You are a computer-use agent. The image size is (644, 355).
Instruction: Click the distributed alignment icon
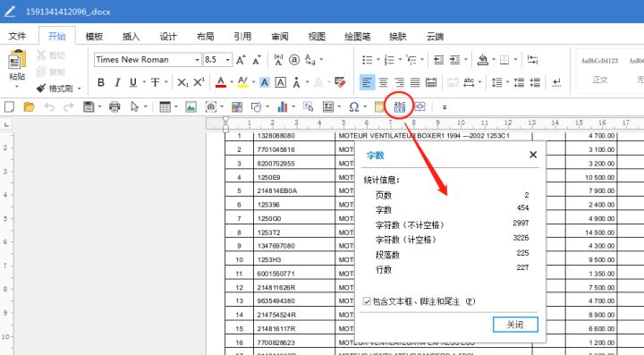[431, 82]
